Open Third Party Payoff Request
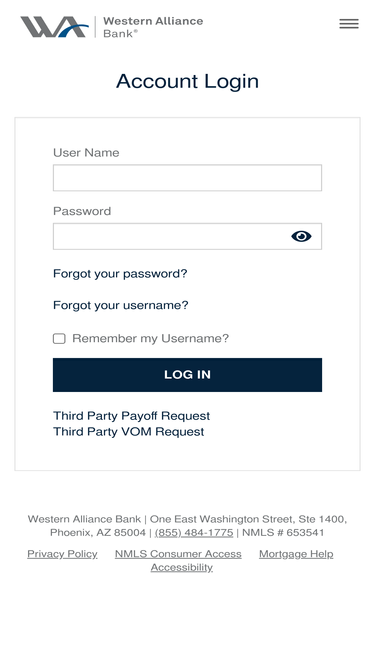 [131, 416]
